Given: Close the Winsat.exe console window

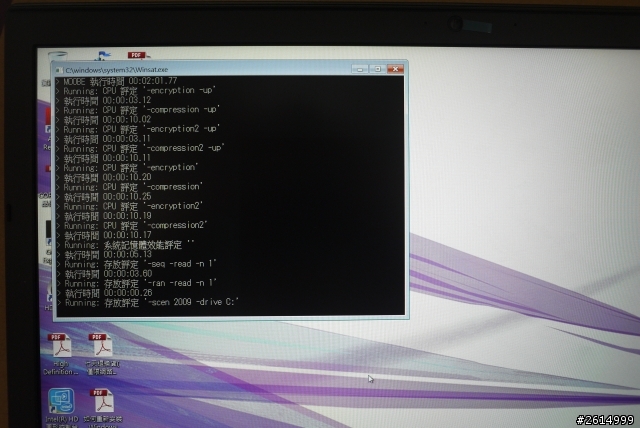Looking at the screenshot, I should pyautogui.click(x=395, y=69).
